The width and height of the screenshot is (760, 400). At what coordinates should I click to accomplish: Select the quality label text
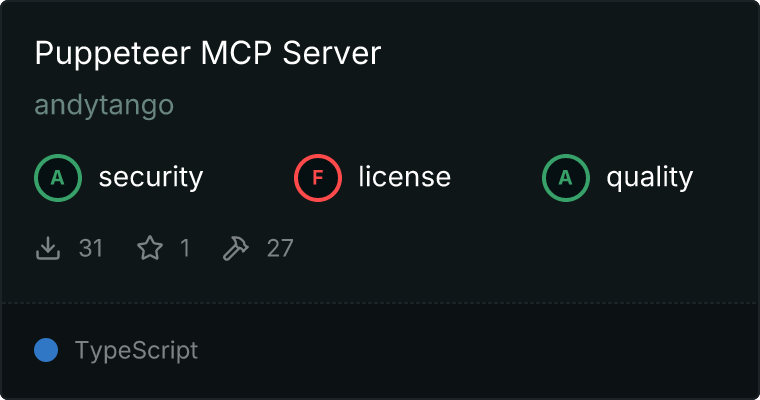tap(649, 177)
